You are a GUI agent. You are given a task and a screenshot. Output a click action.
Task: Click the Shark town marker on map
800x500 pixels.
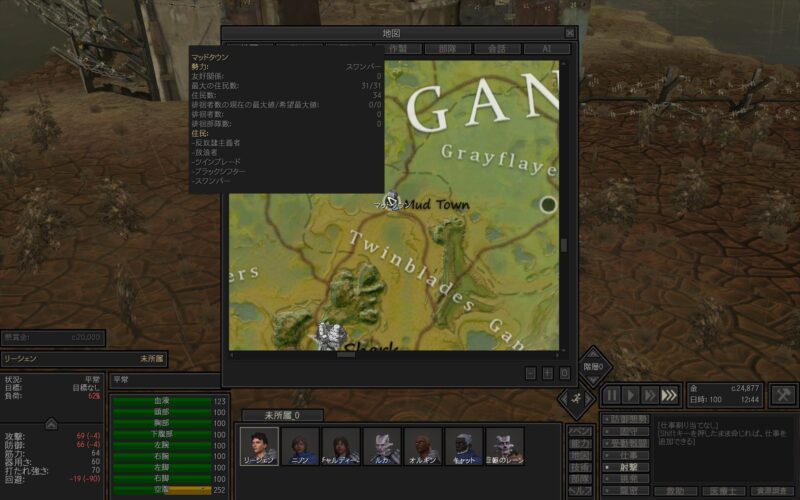331,336
